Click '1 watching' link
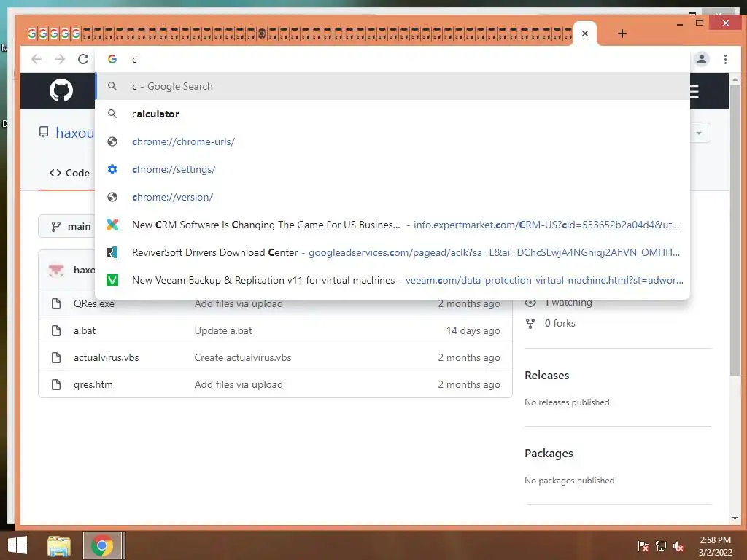The width and height of the screenshot is (747, 560). tap(568, 303)
